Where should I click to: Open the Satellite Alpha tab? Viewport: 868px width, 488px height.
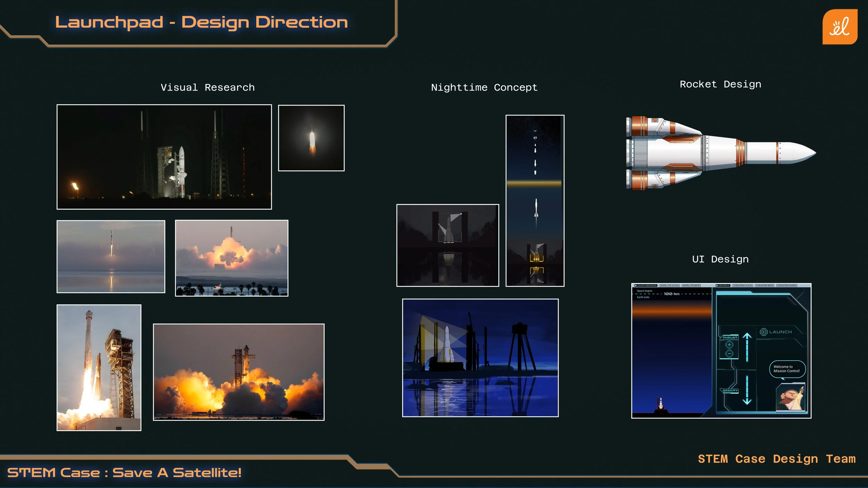669,285
